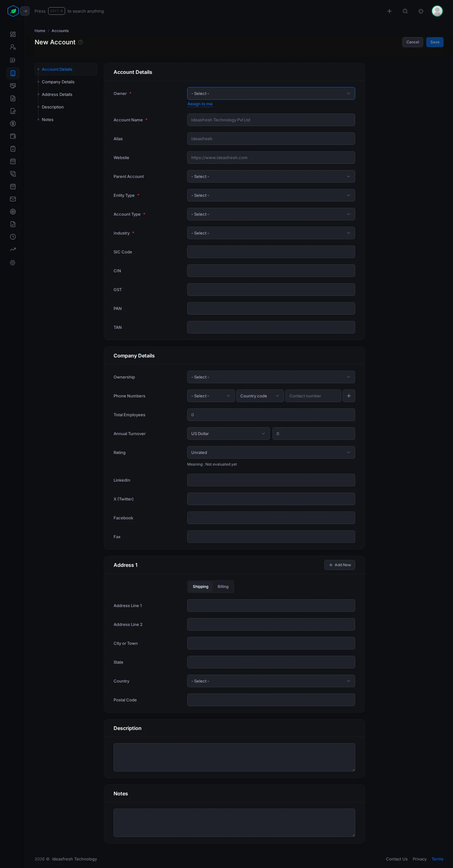Open the clipboard check tasks sidebar icon
This screenshot has width=453, height=868.
(x=13, y=149)
